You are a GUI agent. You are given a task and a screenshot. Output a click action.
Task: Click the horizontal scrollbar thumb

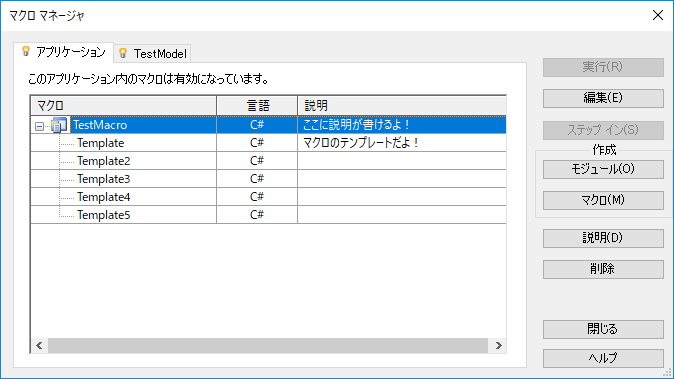coord(268,345)
